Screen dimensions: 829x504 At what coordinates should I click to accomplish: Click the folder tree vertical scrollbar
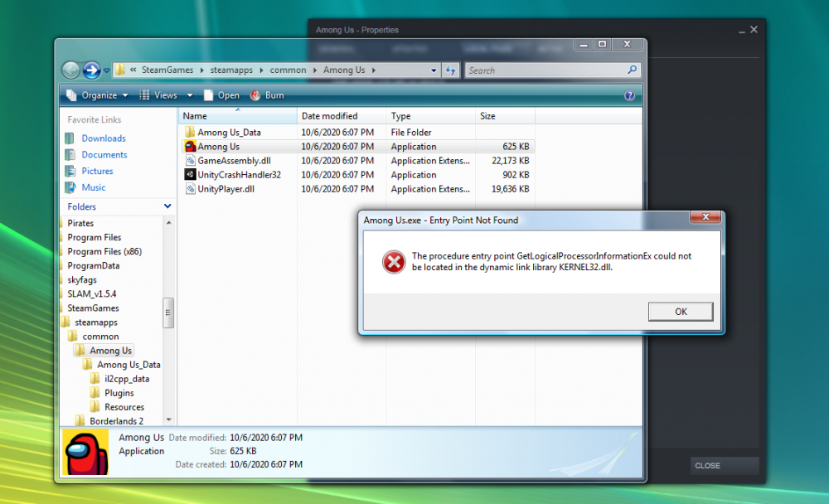(x=169, y=313)
